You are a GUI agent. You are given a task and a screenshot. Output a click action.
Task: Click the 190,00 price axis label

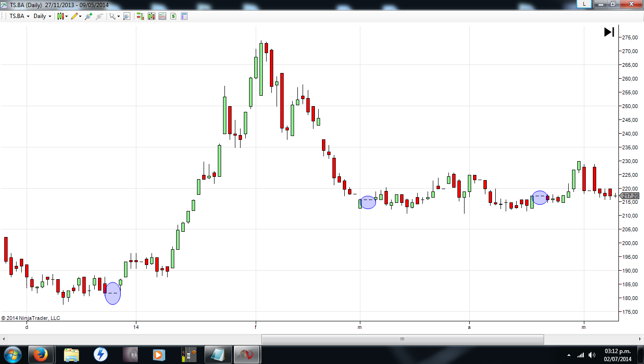click(630, 271)
